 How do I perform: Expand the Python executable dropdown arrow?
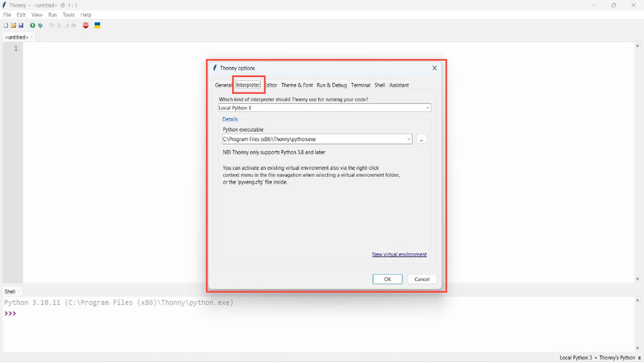click(409, 139)
